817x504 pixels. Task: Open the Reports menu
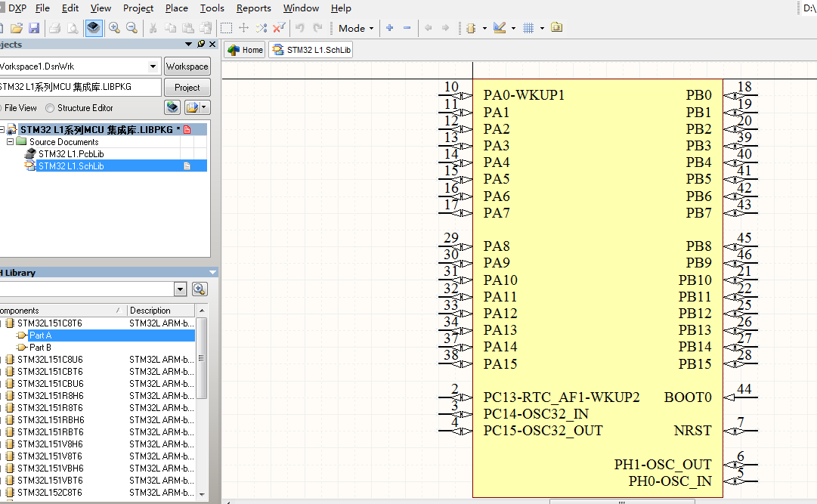click(254, 8)
